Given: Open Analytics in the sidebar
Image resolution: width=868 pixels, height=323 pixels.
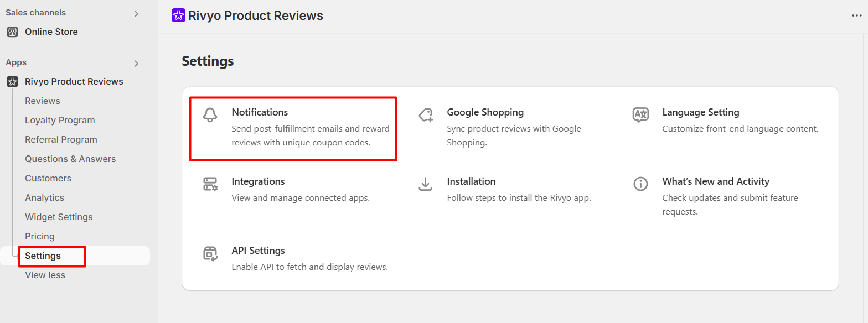Looking at the screenshot, I should pos(44,198).
